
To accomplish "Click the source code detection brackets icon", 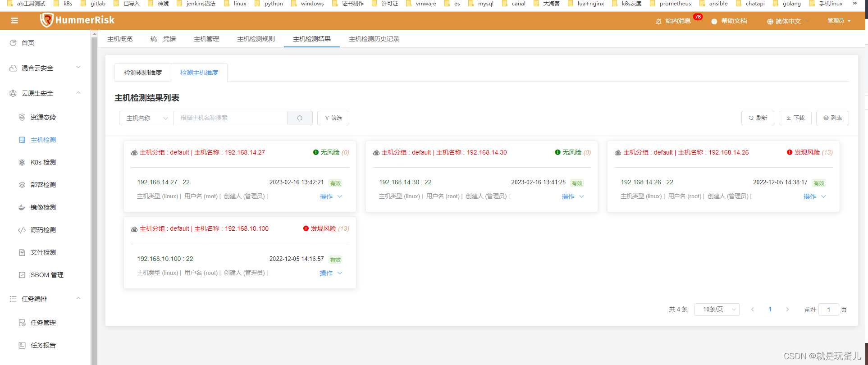I will [22, 230].
